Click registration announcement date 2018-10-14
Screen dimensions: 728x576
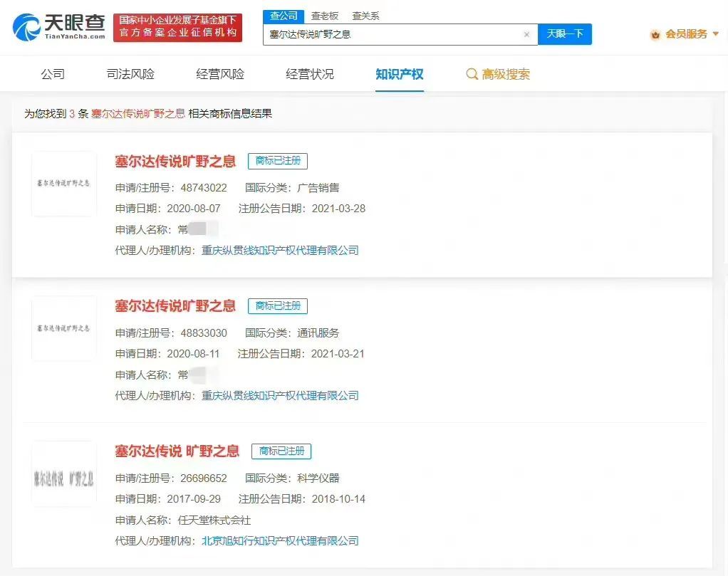[338, 499]
